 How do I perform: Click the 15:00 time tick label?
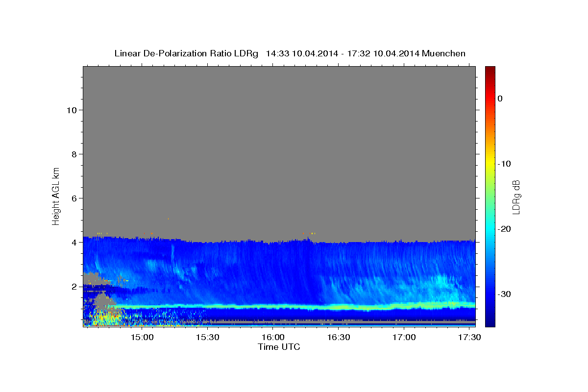[142, 338]
